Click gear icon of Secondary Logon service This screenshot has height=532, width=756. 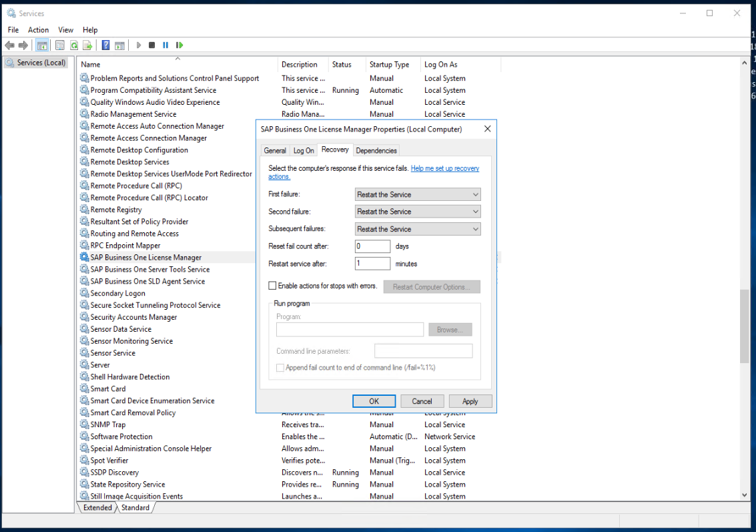tap(84, 293)
